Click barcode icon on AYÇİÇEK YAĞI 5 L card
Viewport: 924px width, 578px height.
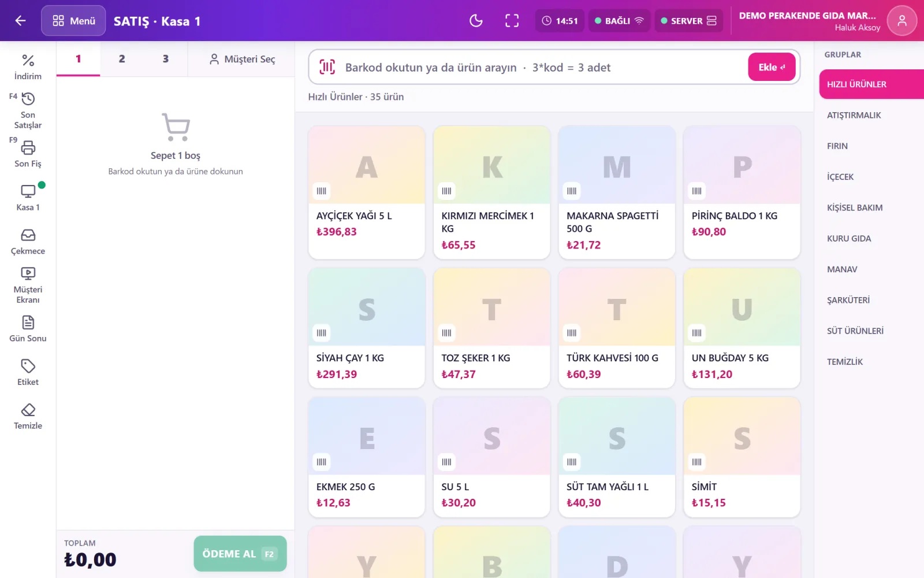point(322,191)
